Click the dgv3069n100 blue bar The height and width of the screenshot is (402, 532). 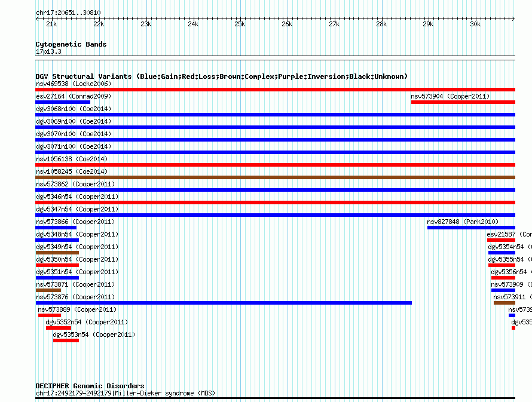point(275,127)
